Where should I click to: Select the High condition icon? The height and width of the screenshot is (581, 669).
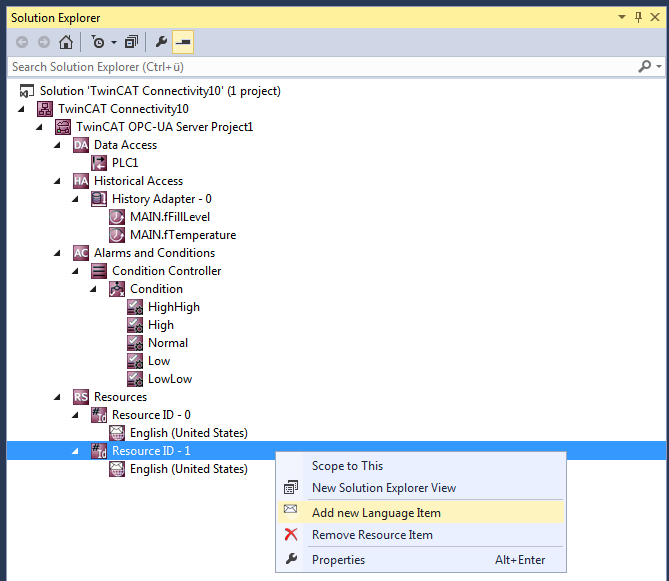135,325
